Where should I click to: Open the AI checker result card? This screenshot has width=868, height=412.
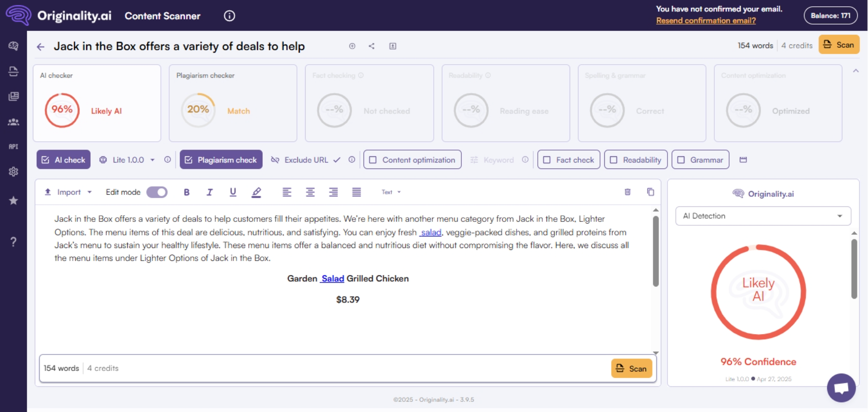[97, 103]
